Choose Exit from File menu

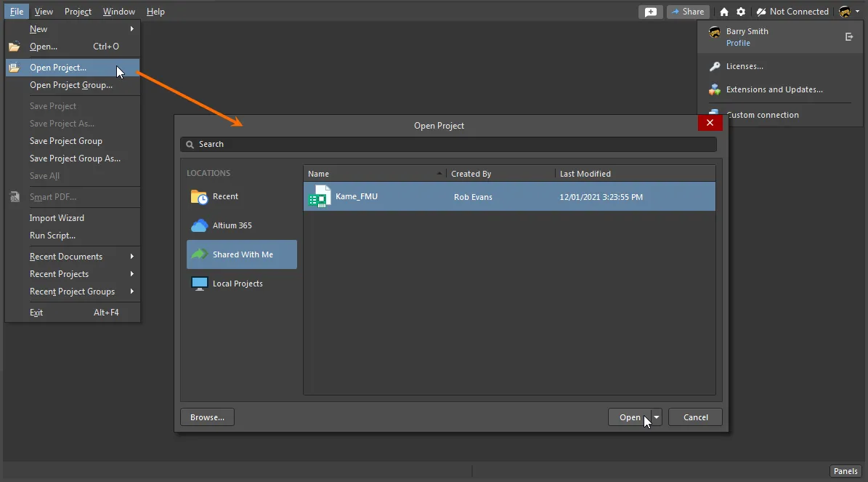[x=73, y=313]
